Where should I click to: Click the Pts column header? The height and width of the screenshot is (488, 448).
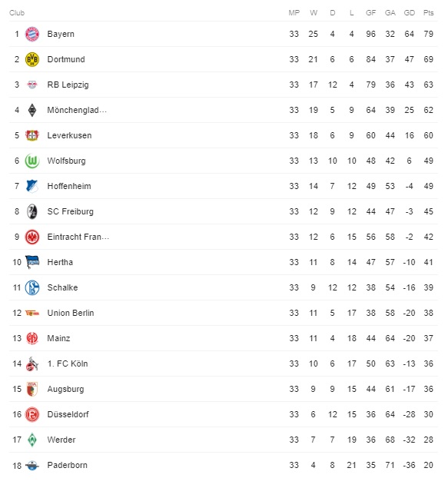click(x=428, y=13)
